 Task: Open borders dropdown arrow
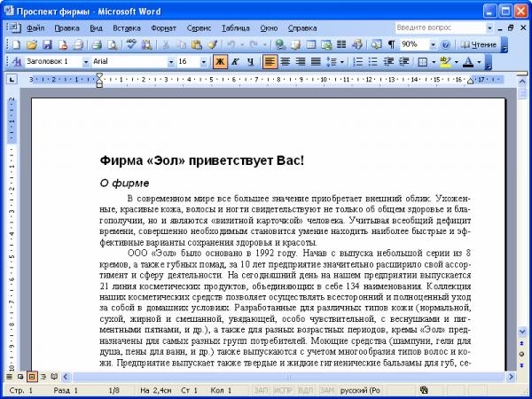434,62
